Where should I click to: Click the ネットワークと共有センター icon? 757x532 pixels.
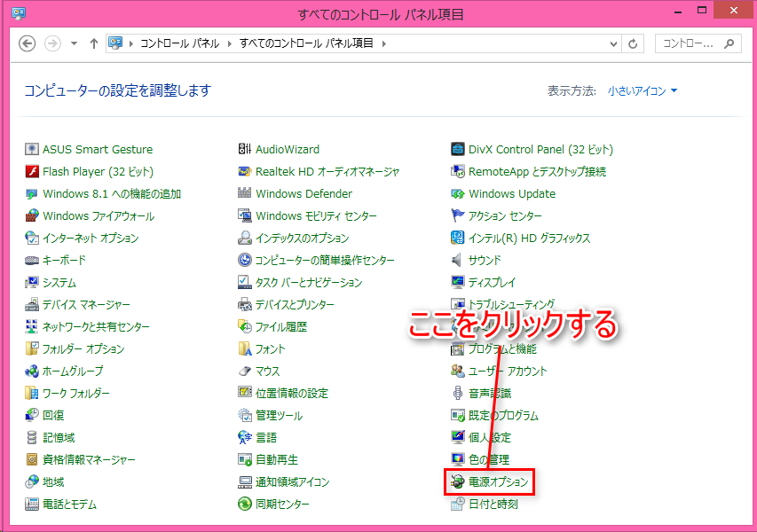(x=32, y=327)
